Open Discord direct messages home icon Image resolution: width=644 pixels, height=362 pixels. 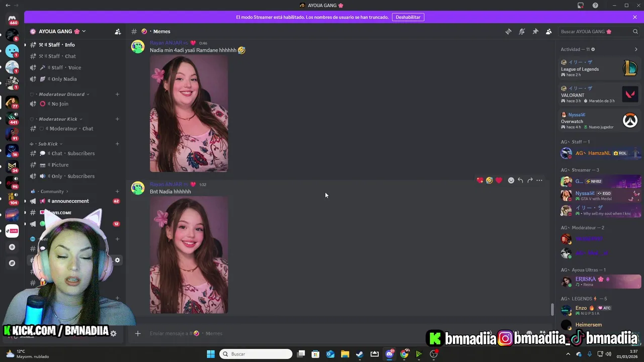[x=12, y=19]
